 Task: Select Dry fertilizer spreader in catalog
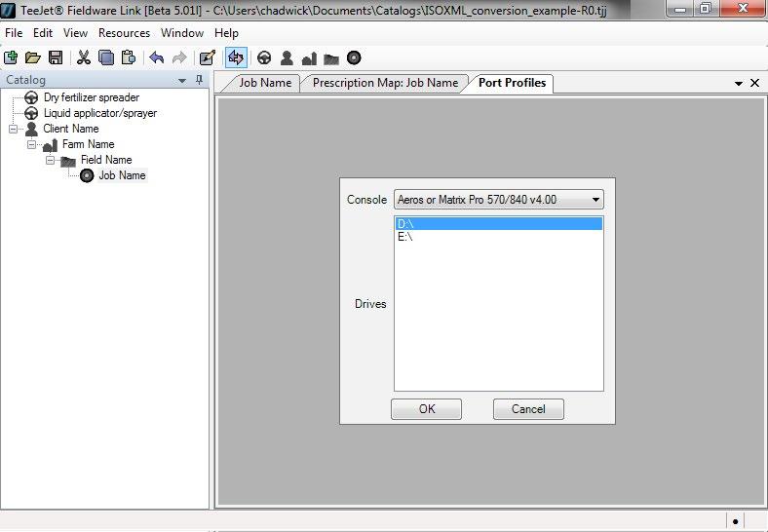point(91,97)
